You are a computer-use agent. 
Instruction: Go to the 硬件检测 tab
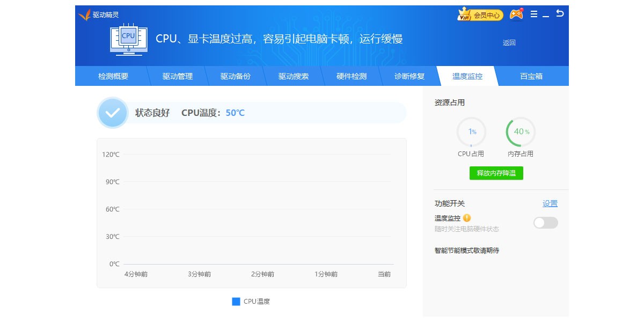pyautogui.click(x=352, y=76)
